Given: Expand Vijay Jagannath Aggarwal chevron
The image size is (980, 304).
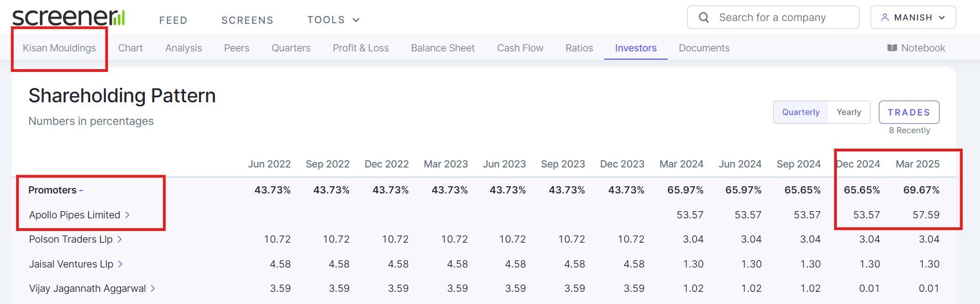Looking at the screenshot, I should 153,289.
